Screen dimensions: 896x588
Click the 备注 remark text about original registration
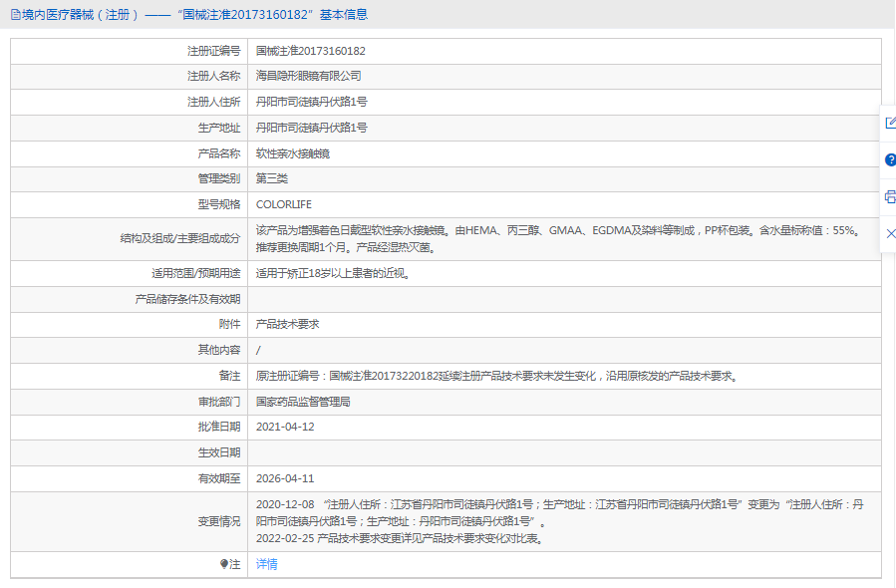(x=496, y=376)
